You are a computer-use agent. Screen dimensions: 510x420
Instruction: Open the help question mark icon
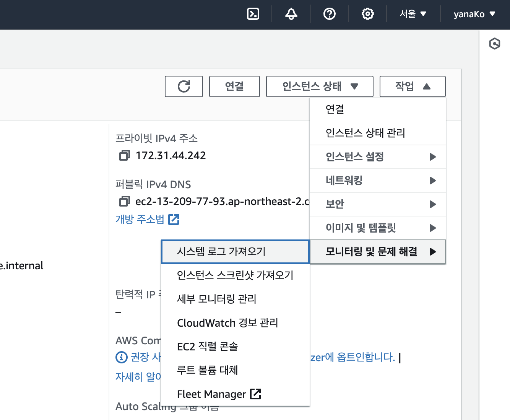(330, 14)
